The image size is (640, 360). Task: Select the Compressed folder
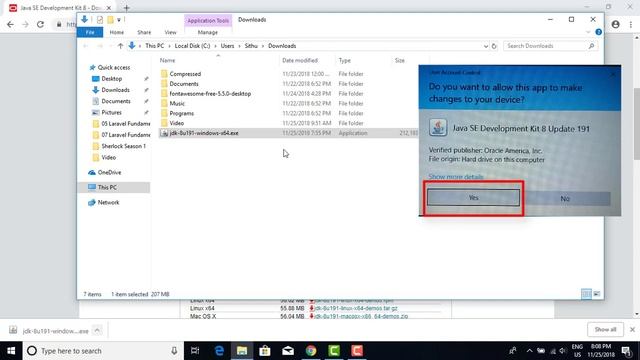(x=185, y=74)
